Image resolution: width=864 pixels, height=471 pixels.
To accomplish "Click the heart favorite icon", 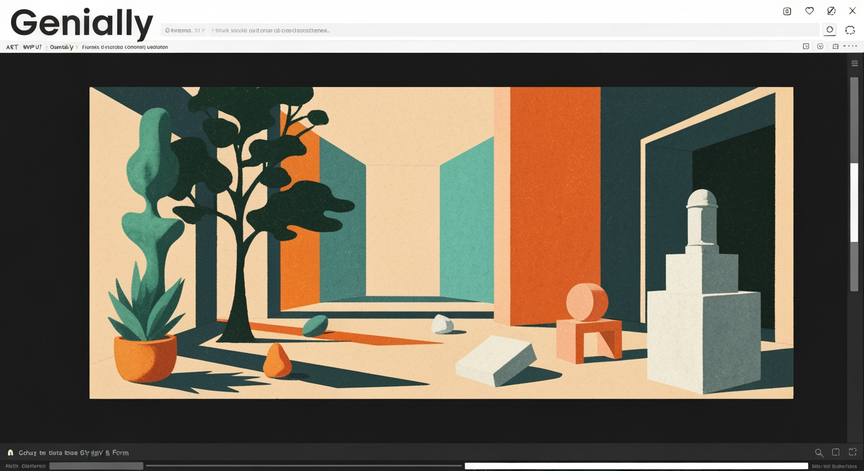I will pyautogui.click(x=809, y=10).
